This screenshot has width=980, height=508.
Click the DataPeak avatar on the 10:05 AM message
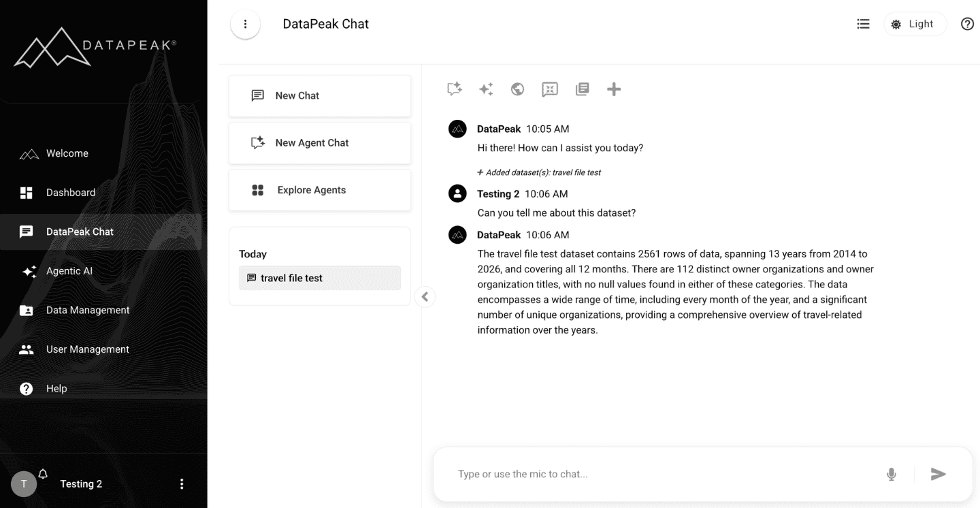pos(457,129)
